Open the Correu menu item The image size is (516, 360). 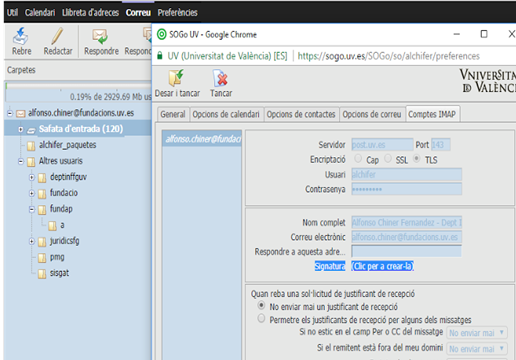(x=138, y=13)
